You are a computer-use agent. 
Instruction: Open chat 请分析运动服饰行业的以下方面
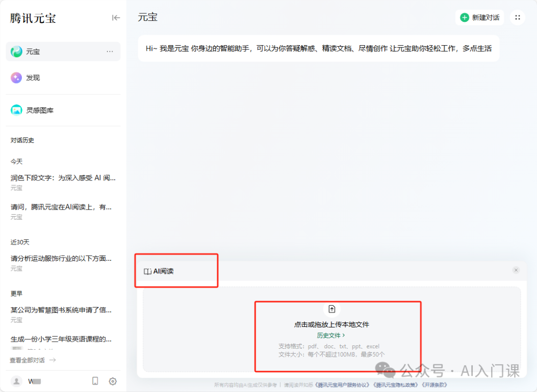coord(61,258)
